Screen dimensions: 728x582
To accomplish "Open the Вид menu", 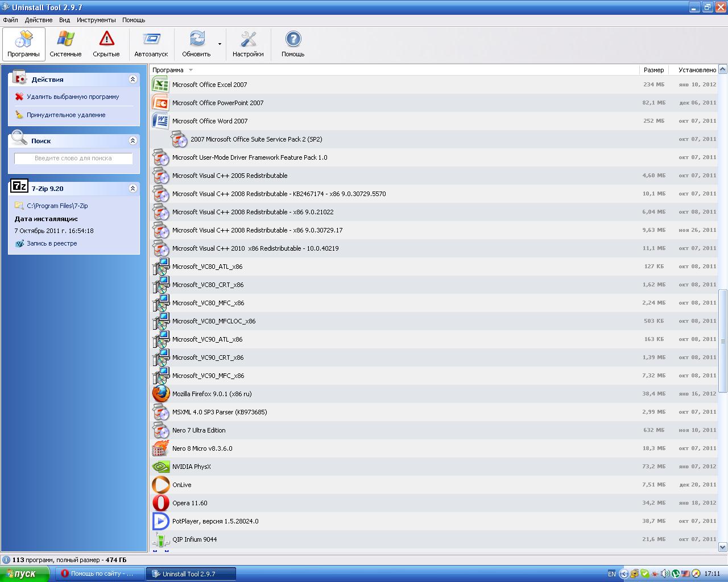I will tap(65, 20).
